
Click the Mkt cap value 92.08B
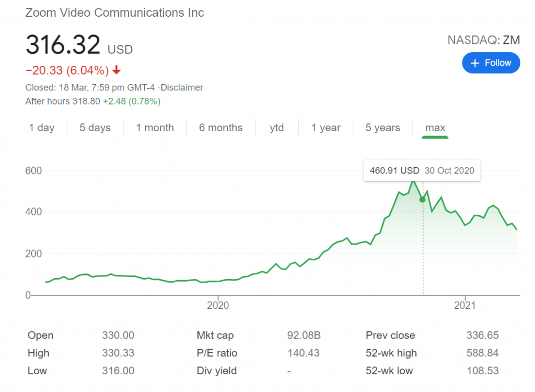point(304,336)
